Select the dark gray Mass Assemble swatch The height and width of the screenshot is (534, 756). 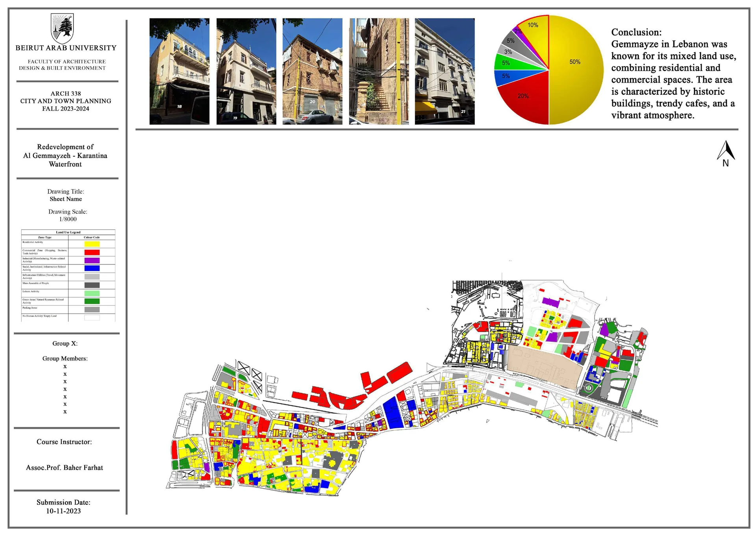click(x=92, y=285)
